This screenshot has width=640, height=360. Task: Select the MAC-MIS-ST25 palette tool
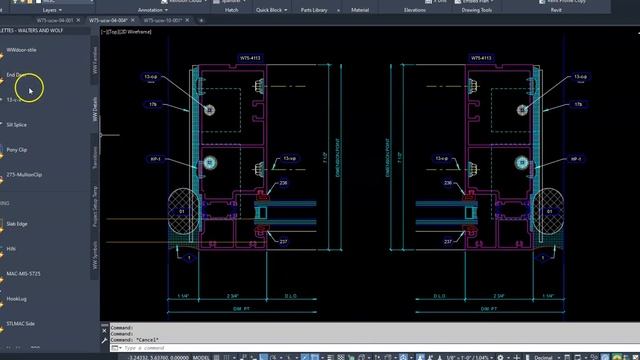[x=23, y=273]
